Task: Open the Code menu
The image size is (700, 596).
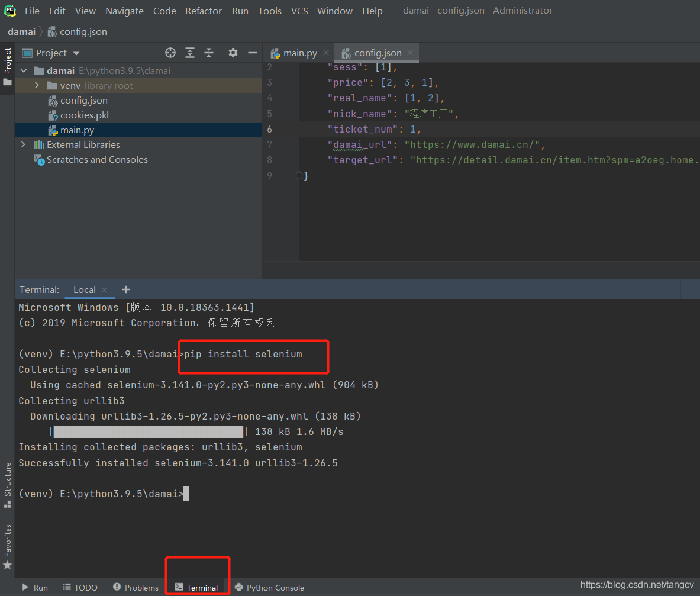Action: click(164, 11)
